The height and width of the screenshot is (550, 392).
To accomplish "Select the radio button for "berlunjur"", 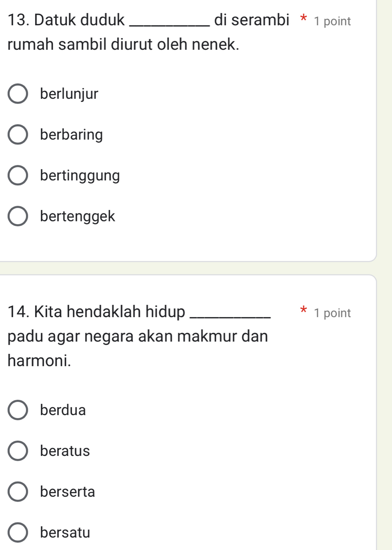I will tap(17, 94).
